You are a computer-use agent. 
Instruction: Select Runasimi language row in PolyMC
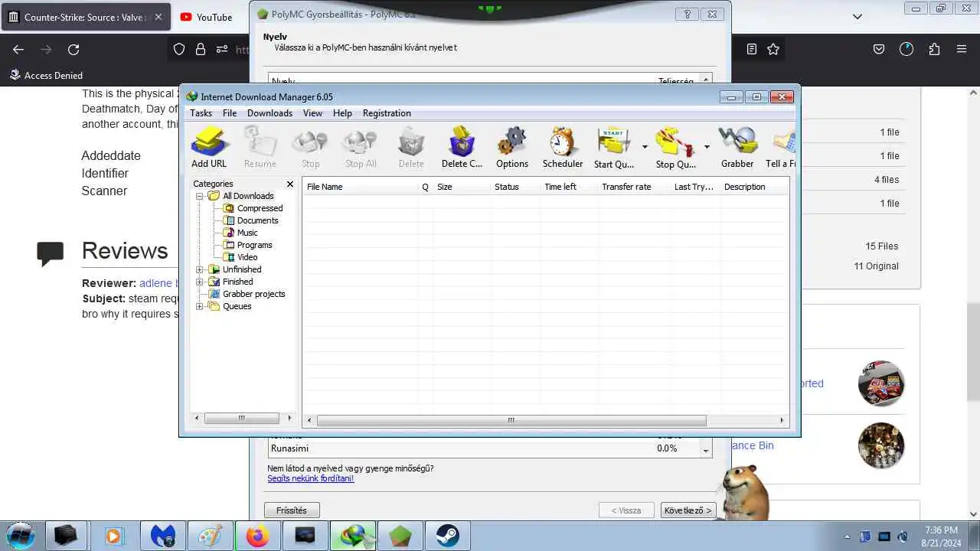pos(484,448)
